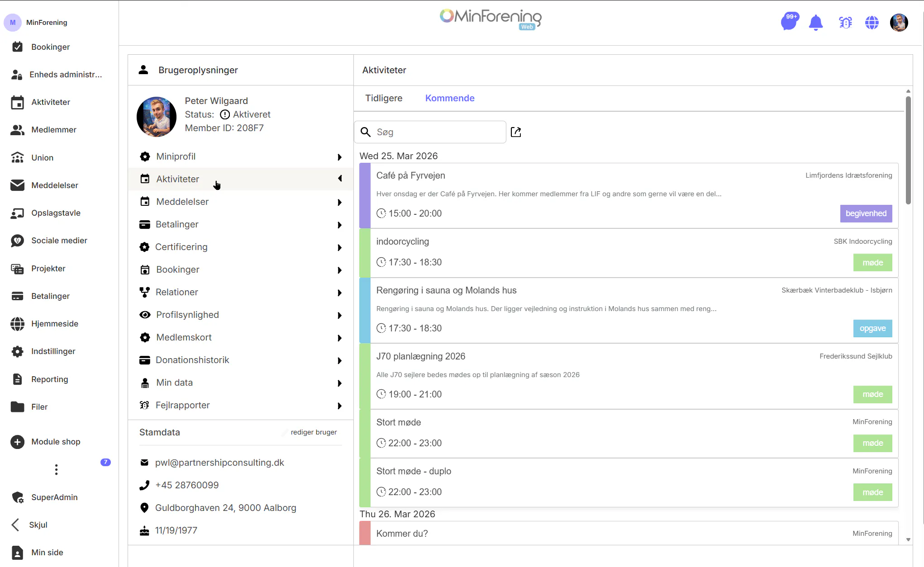Expand the Miniprofil section arrow
Screen dimensions: 924x567
click(339, 157)
